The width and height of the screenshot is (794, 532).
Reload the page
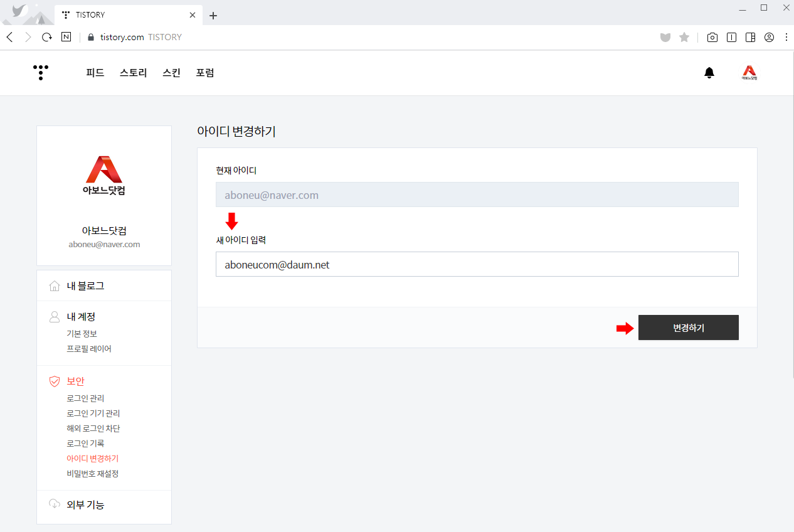pos(46,37)
